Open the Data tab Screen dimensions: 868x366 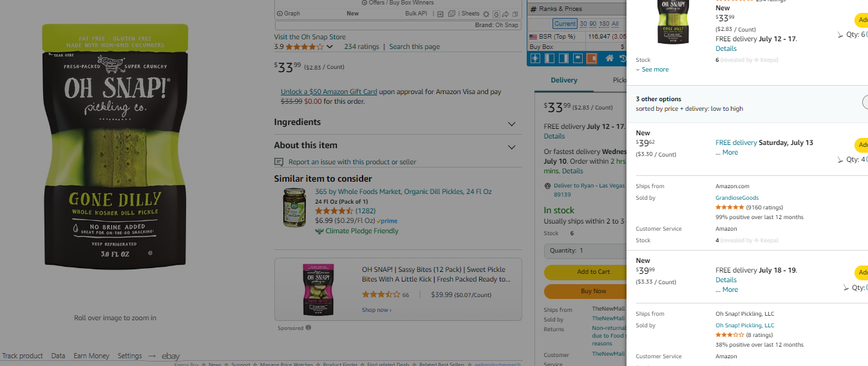[x=58, y=356]
